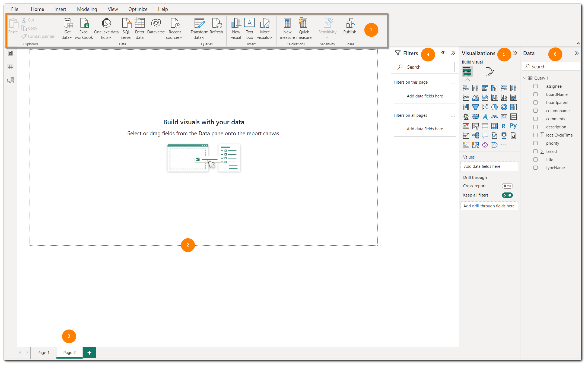588x367 pixels.
Task: Choose the Card visual with 123
Action: (x=504, y=117)
